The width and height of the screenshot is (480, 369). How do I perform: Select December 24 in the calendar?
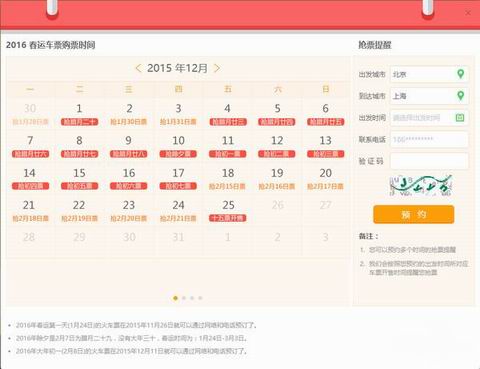point(178,210)
